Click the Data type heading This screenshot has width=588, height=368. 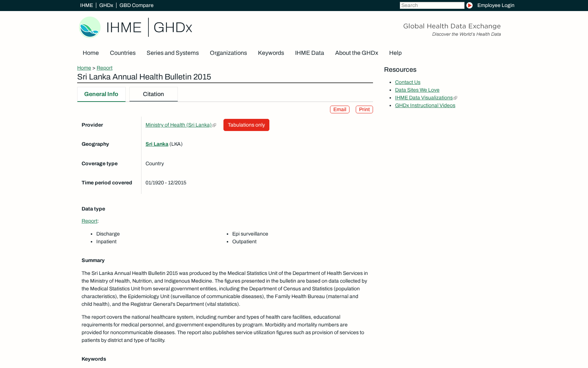(93, 209)
